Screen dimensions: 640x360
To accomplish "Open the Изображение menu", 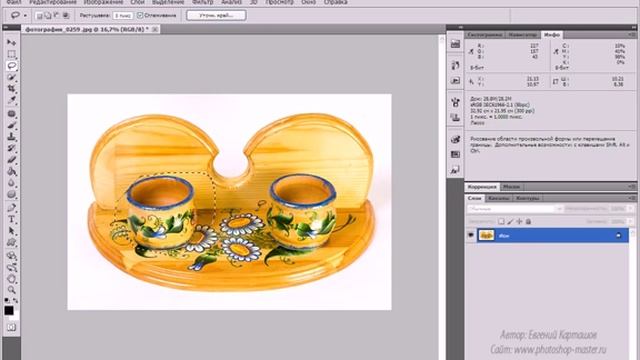I will click(x=103, y=2).
